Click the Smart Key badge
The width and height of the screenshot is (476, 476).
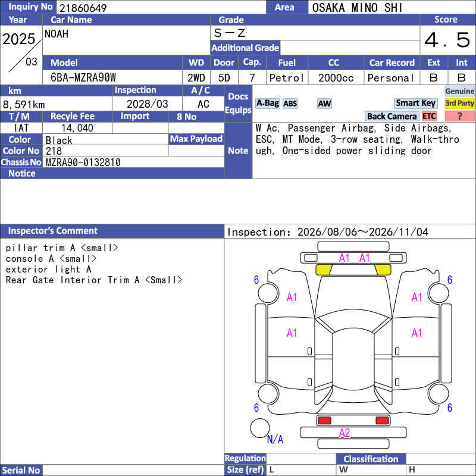tap(415, 103)
